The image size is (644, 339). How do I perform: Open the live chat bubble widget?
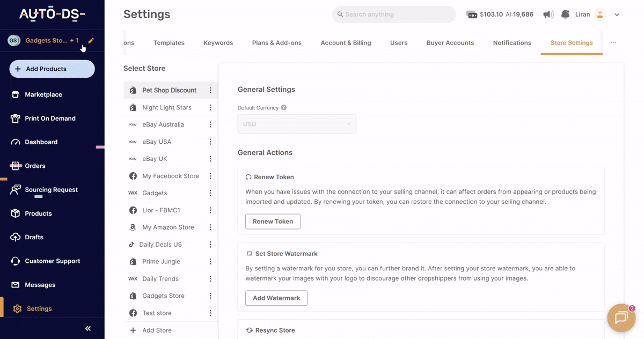coord(621,318)
